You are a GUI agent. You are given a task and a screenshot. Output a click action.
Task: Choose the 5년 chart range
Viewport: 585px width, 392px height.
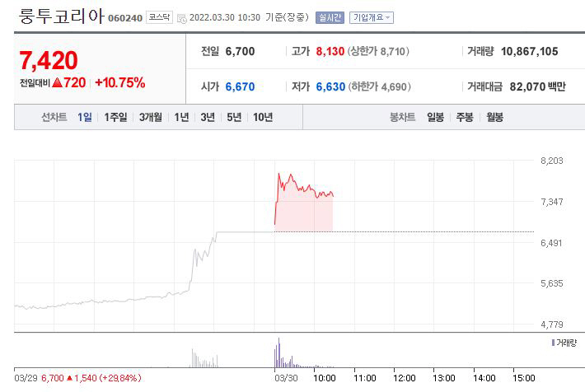coord(234,117)
